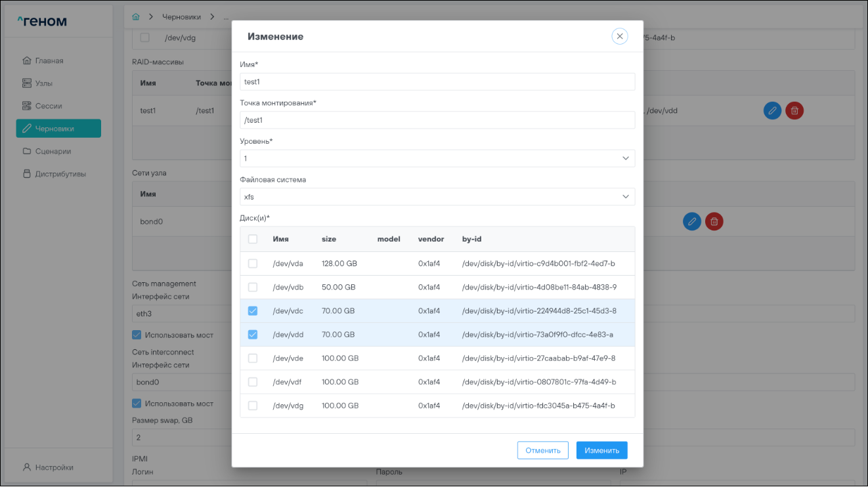The width and height of the screenshot is (868, 487).
Task: Close the Изменение dialog with X icon
Action: tap(619, 36)
